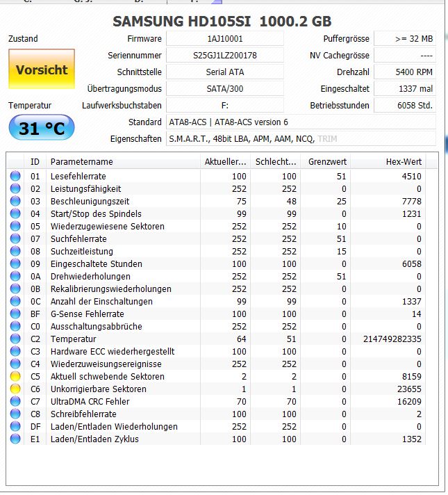The image size is (448, 495).
Task: Select the Lesefehlerrate parameter name
Action: pos(78,176)
